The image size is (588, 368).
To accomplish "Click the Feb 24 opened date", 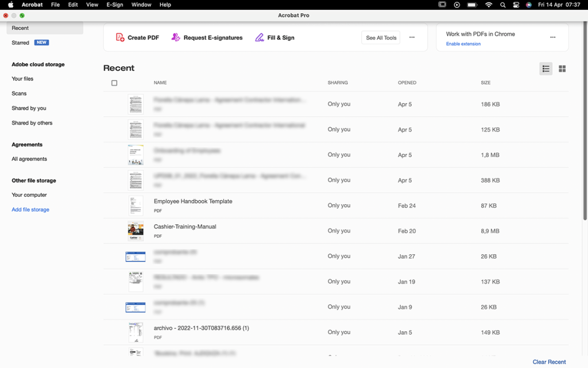I will point(407,206).
